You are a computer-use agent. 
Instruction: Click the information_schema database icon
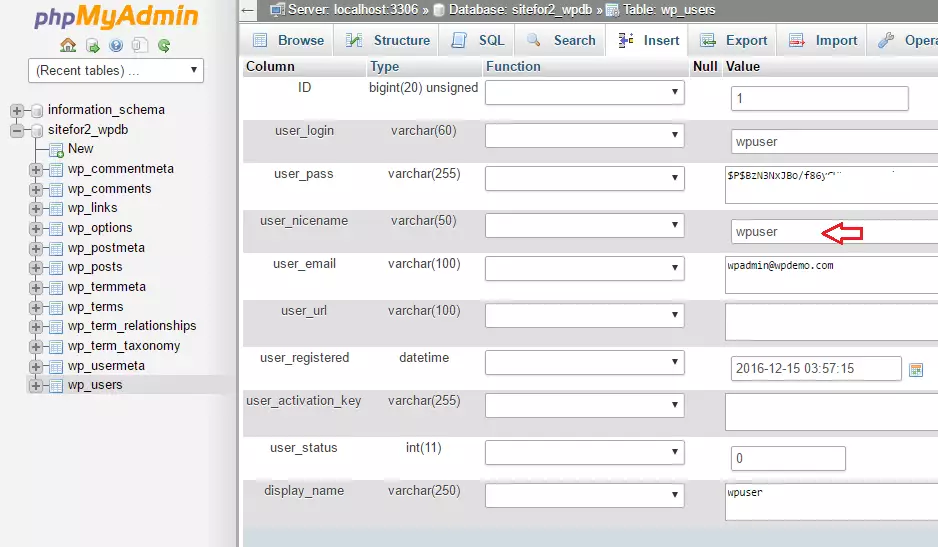37,111
